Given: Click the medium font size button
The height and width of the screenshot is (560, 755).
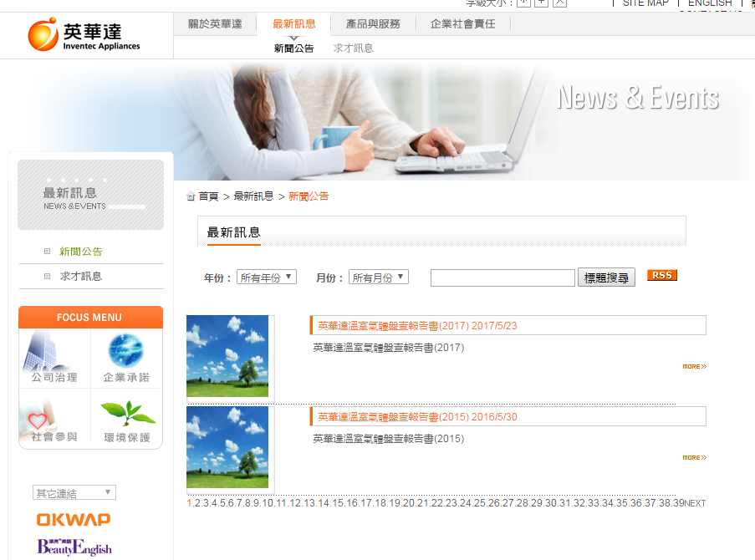Looking at the screenshot, I should pyautogui.click(x=541, y=3).
